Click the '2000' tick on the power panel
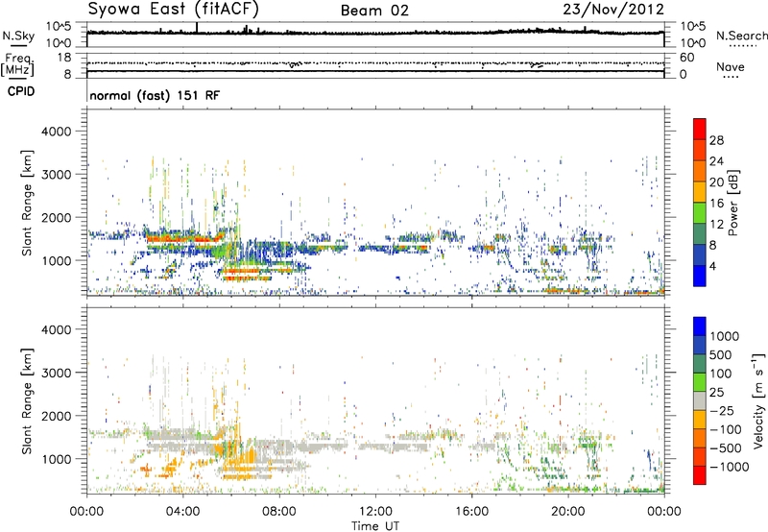Viewport: 768px width, 532px height. pos(56,217)
